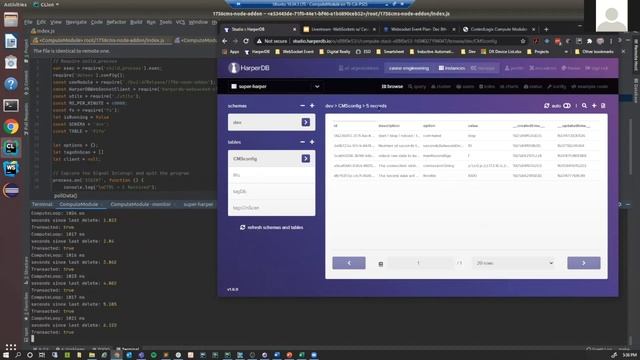Click description column header

389,126
